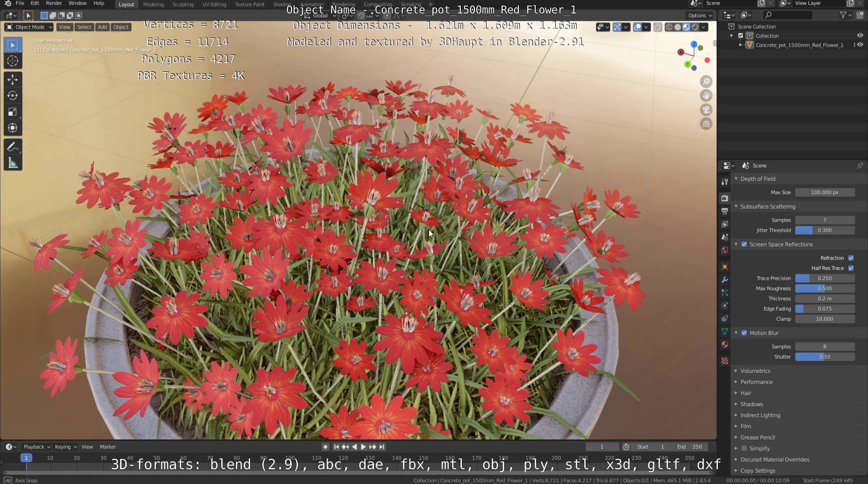The height and width of the screenshot is (484, 868).
Task: Select the Annotate pencil tool
Action: point(13,147)
